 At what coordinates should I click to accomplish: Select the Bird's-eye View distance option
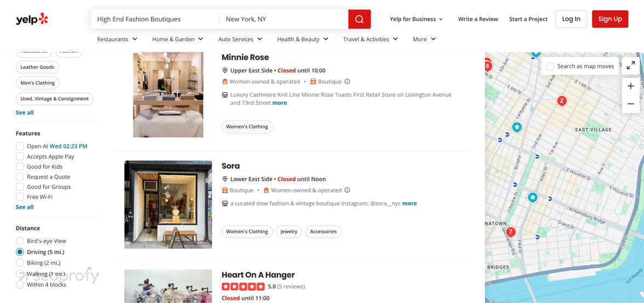(20, 241)
